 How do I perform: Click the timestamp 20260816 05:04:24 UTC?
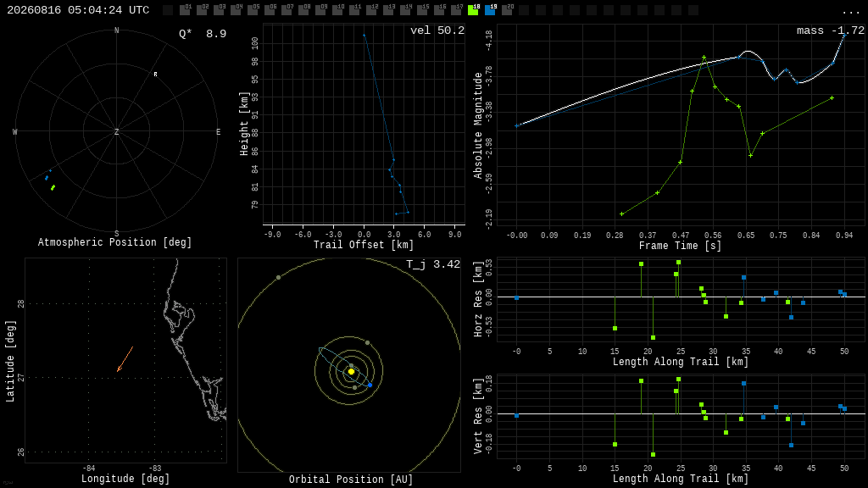tap(78, 10)
